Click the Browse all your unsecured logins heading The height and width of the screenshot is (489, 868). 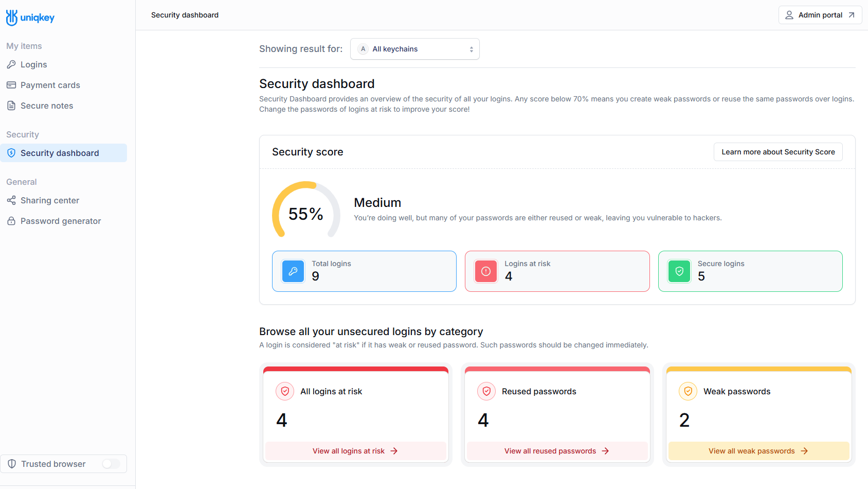pyautogui.click(x=371, y=331)
